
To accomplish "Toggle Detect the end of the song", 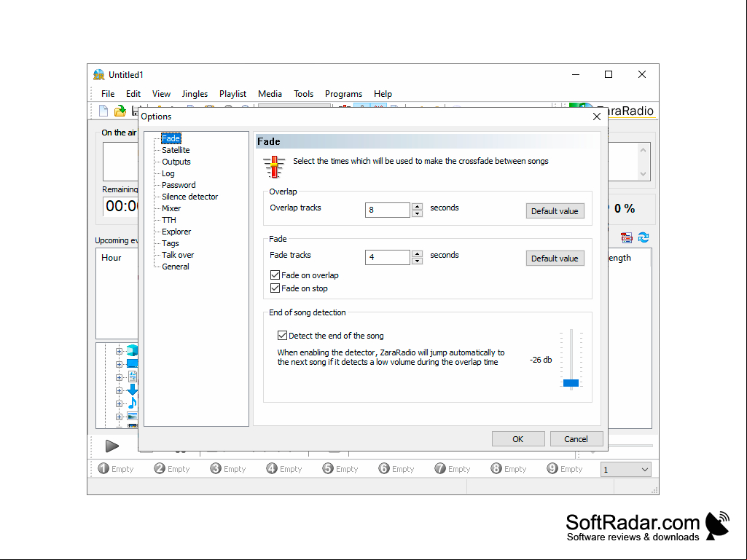I will [282, 336].
